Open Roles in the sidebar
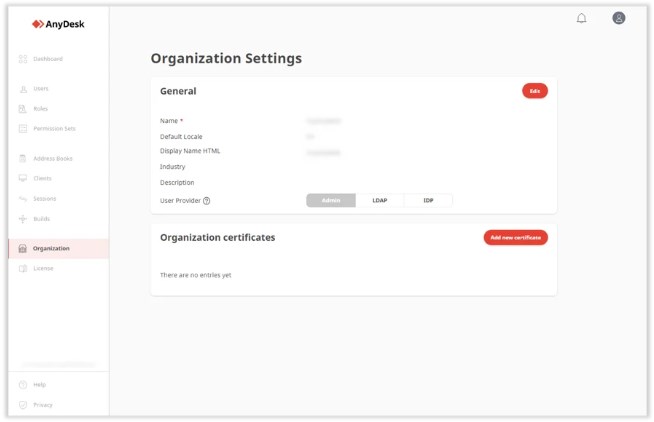The width and height of the screenshot is (654, 422). (40, 108)
